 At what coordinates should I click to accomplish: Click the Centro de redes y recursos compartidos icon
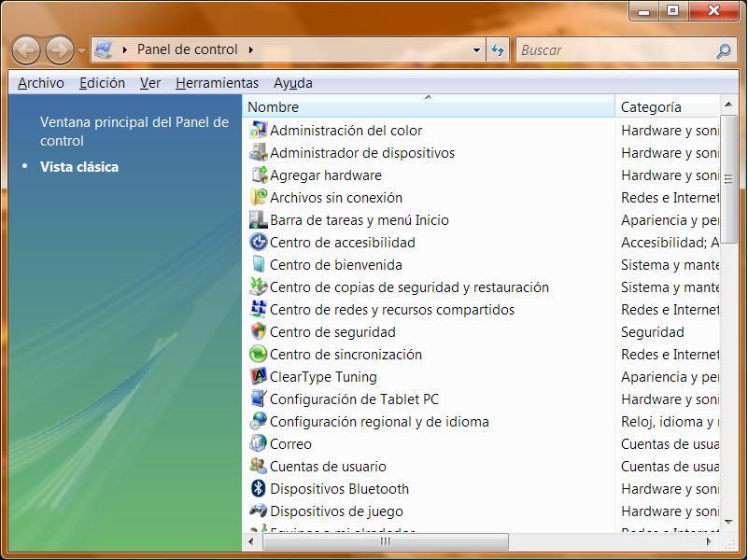click(x=259, y=309)
